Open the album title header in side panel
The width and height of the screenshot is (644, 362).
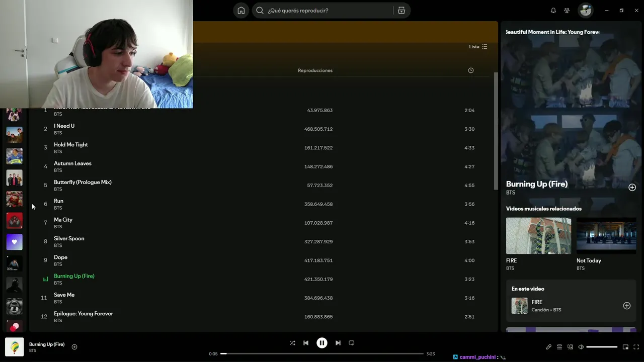click(552, 32)
